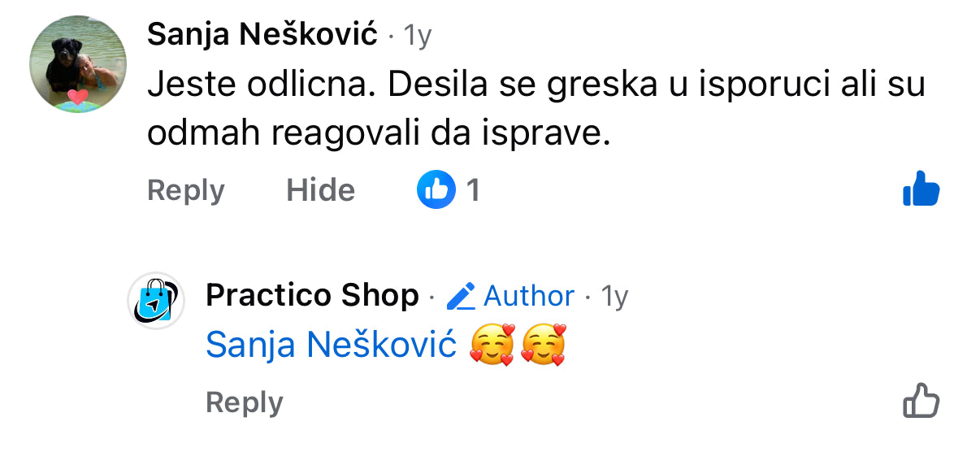Open the 1y timestamp on Practico reply
980x452 pixels.
click(614, 297)
